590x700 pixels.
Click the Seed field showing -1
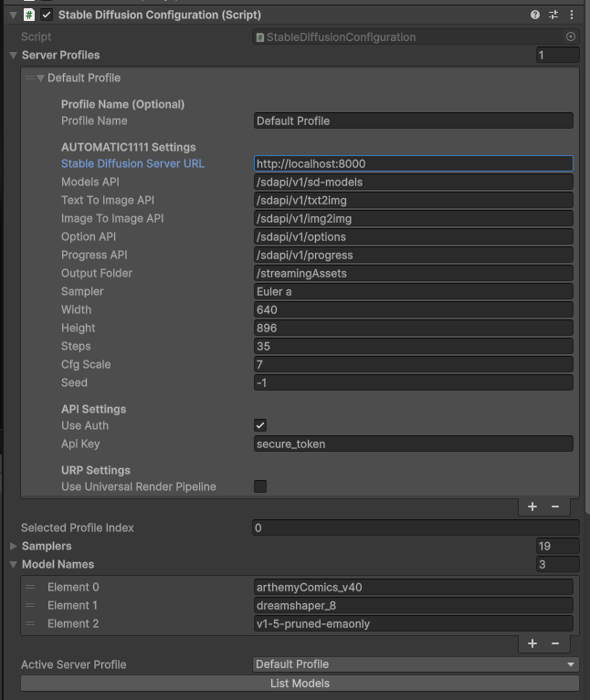(414, 382)
